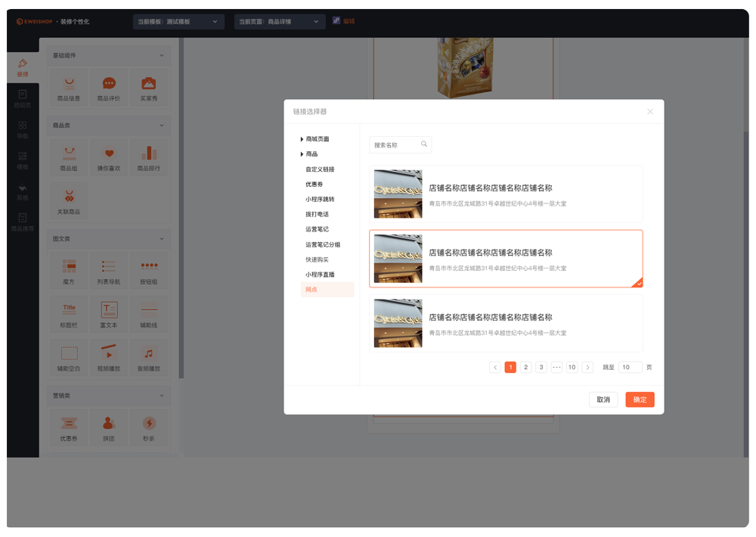
Task: Click the search magnifier icon in dialog
Action: pos(424,144)
